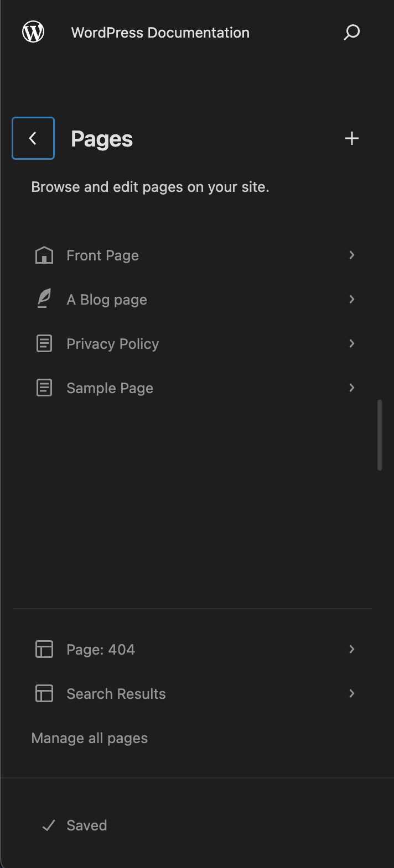394x868 pixels.
Task: Click the document icon beside Privacy Policy
Action: (44, 343)
